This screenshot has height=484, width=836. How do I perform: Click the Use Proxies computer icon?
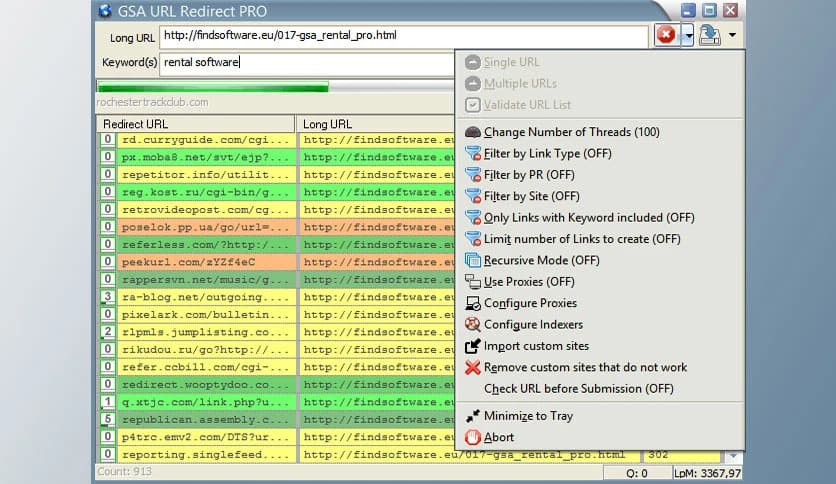(x=472, y=281)
